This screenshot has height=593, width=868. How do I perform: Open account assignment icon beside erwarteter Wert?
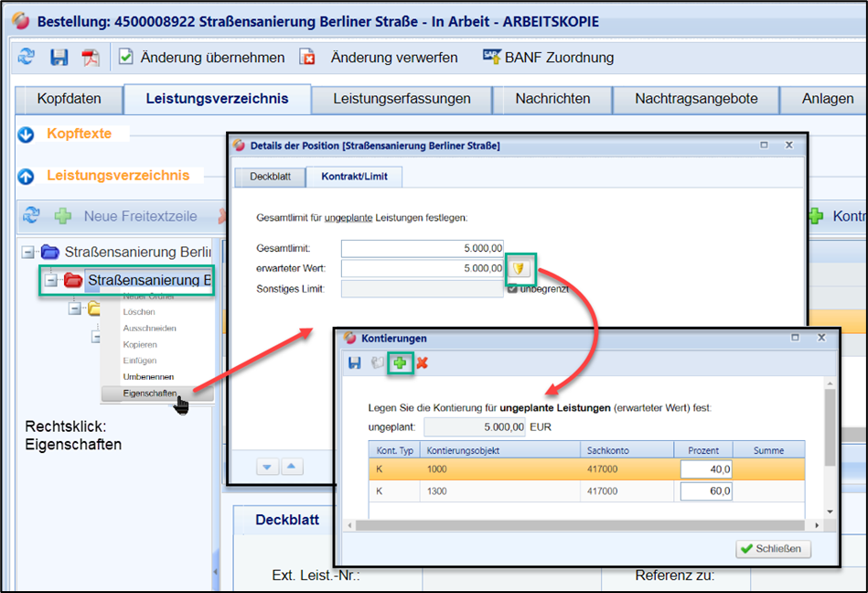coord(519,268)
